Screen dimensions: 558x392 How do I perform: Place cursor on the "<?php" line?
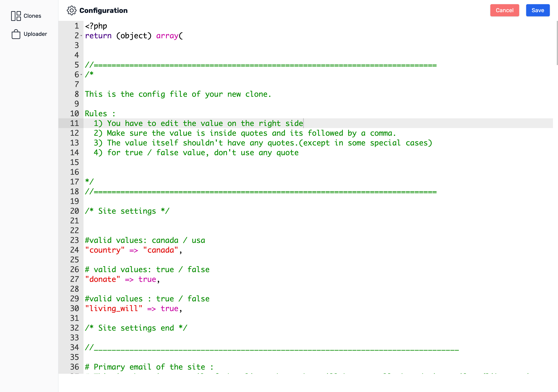click(x=96, y=26)
